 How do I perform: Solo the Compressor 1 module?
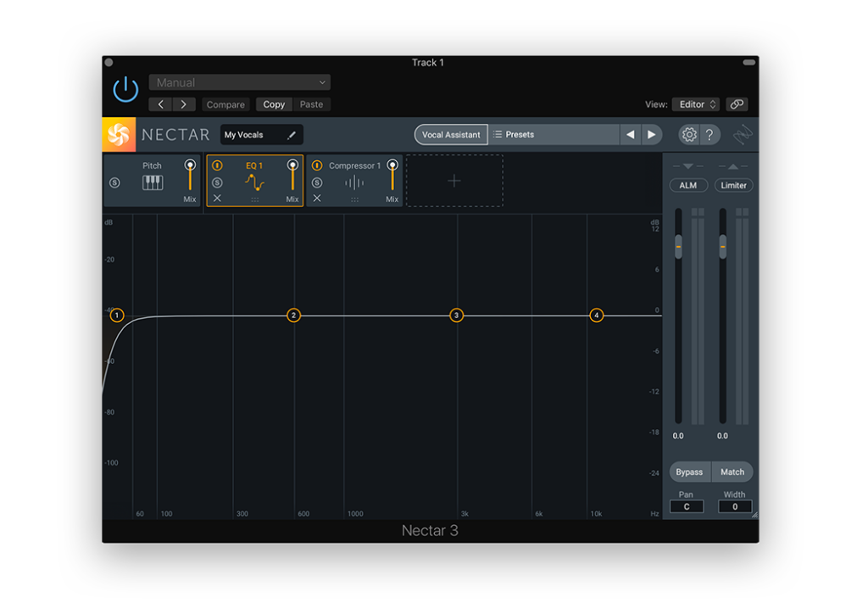pyautogui.click(x=317, y=181)
